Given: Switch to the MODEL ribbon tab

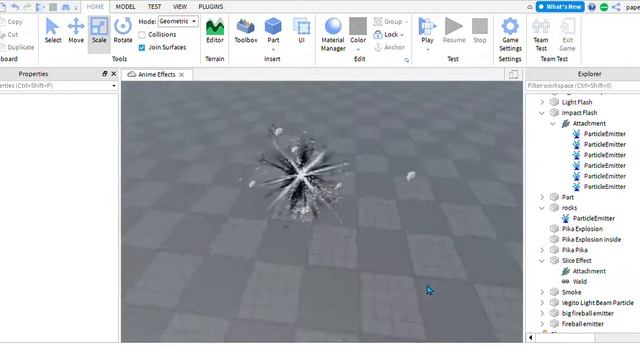Looking at the screenshot, I should click(125, 7).
